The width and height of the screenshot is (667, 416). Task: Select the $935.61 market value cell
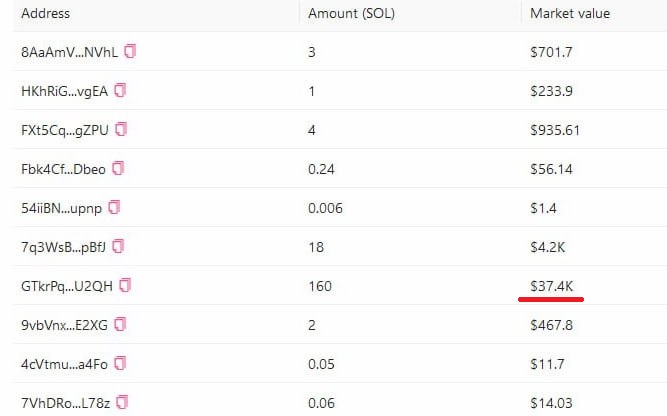555,130
